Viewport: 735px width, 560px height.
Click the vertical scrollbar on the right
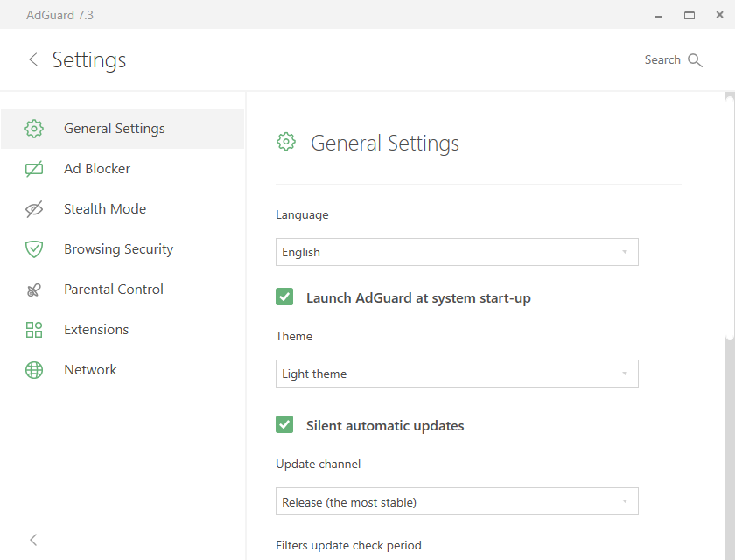[x=730, y=219]
